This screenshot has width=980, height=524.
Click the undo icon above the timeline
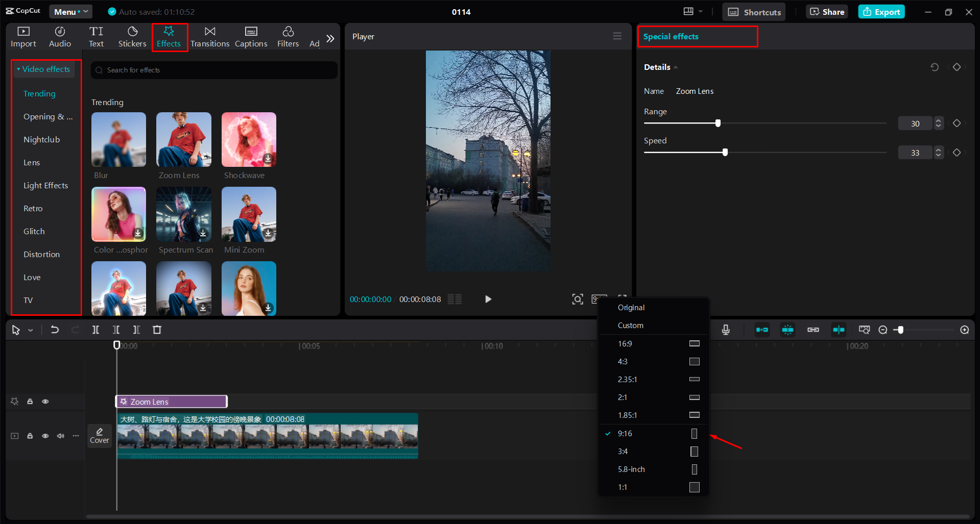click(x=55, y=330)
